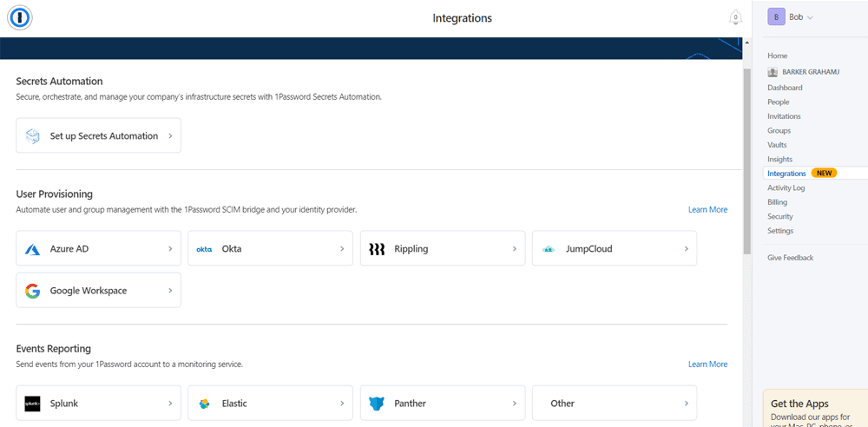The height and width of the screenshot is (427, 868).
Task: Click the 1Password logo icon
Action: [x=20, y=18]
